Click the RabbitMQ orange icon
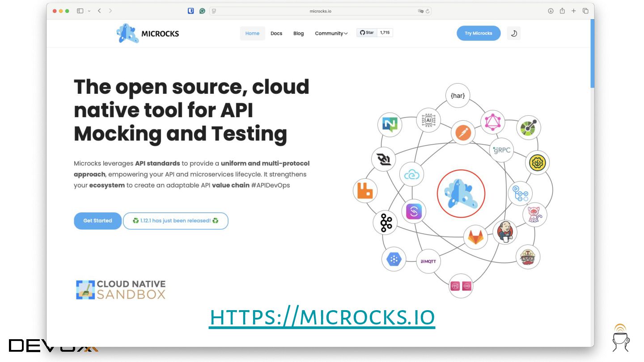 click(x=365, y=191)
